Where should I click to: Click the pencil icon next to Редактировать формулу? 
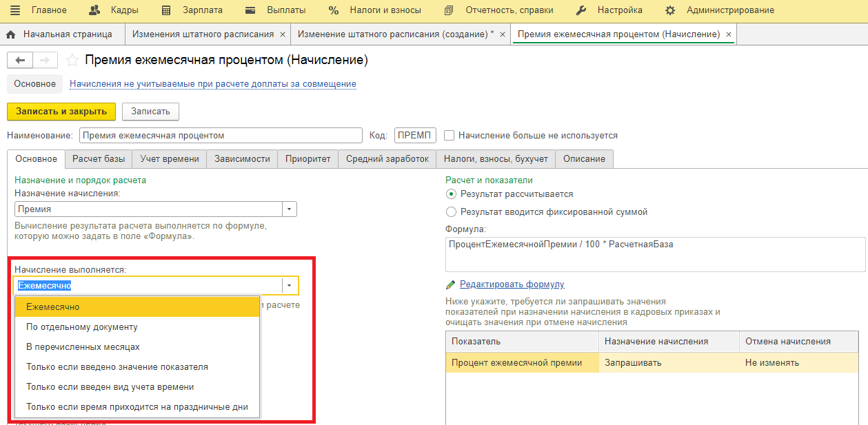tap(451, 284)
